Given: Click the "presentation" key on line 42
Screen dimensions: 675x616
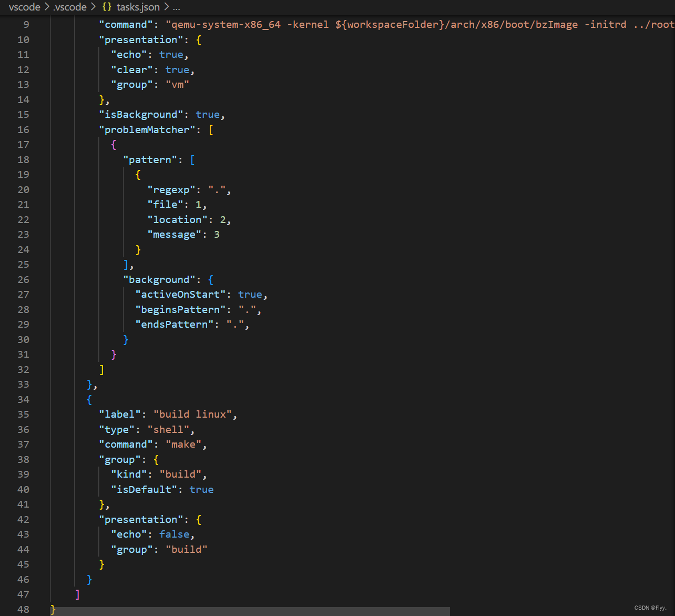Looking at the screenshot, I should pos(141,520).
